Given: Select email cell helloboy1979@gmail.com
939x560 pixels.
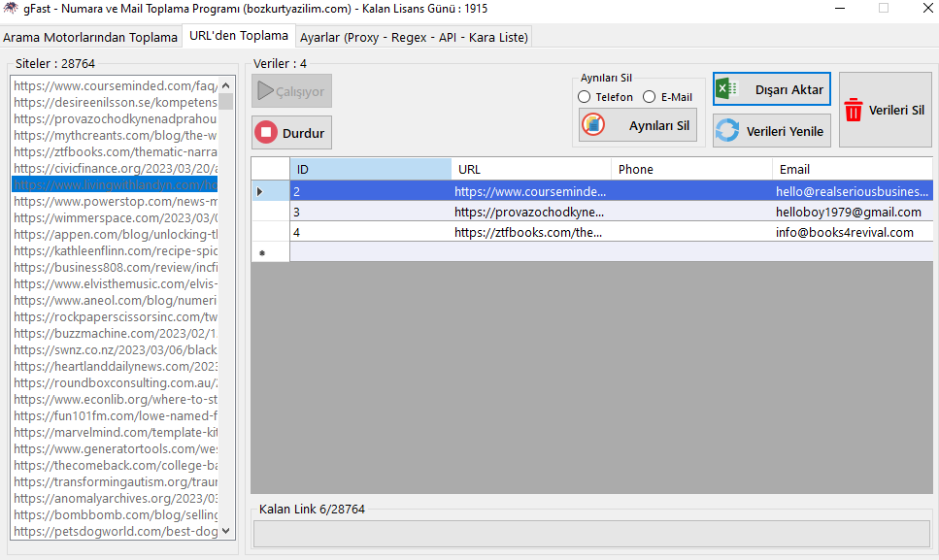Looking at the screenshot, I should [x=853, y=212].
